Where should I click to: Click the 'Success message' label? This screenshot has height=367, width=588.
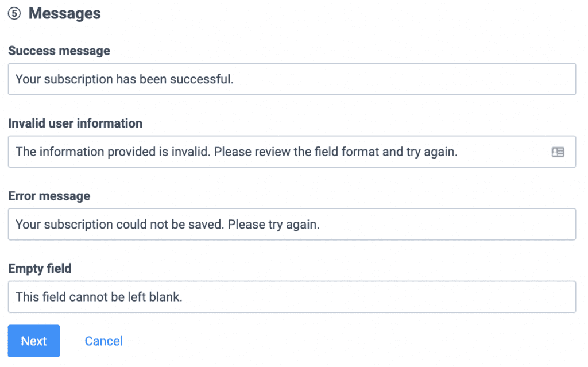pyautogui.click(x=59, y=51)
